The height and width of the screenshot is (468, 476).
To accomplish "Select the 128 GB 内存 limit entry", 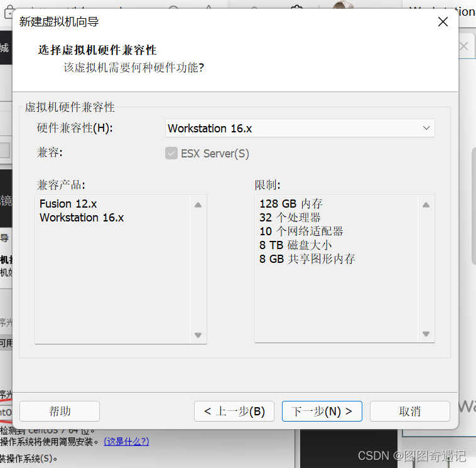I will click(291, 204).
